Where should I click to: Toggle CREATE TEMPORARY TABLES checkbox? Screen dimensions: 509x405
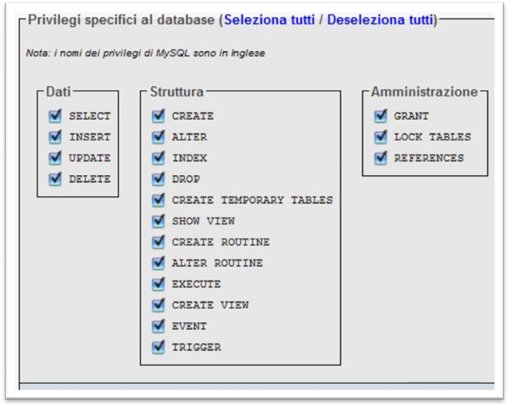tap(158, 200)
